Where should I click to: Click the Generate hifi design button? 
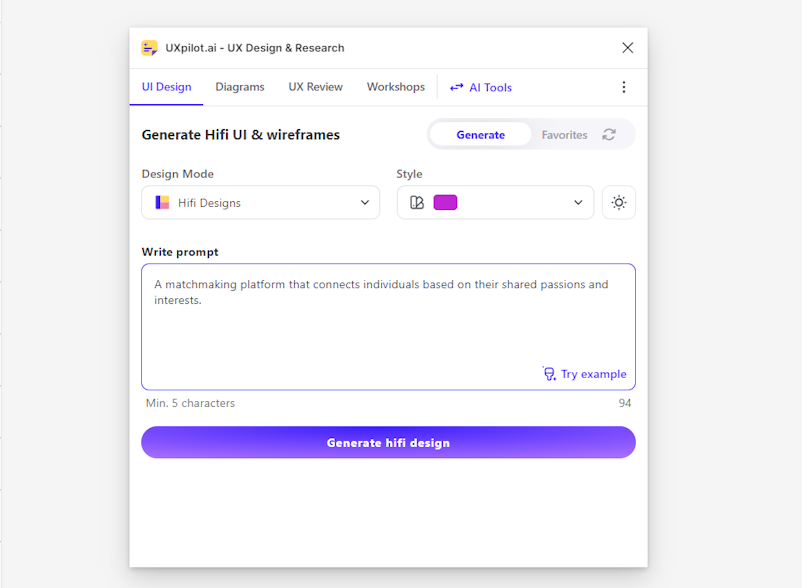click(388, 442)
